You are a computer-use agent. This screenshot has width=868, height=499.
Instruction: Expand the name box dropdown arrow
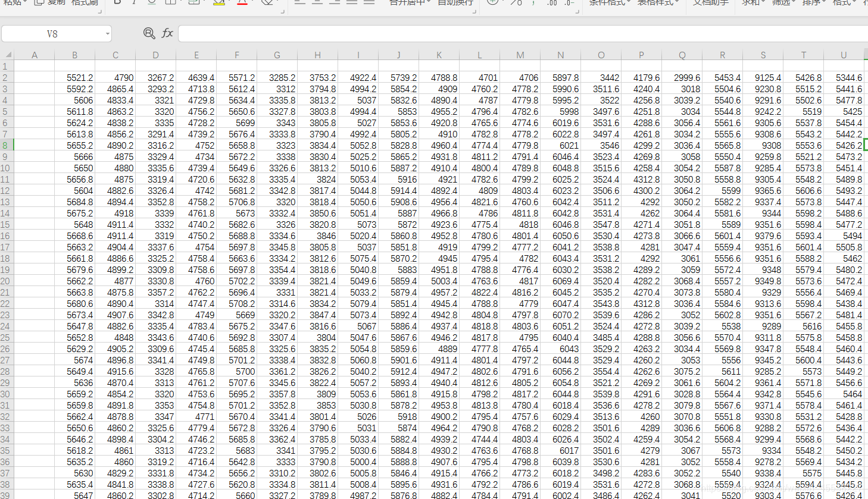pyautogui.click(x=108, y=34)
